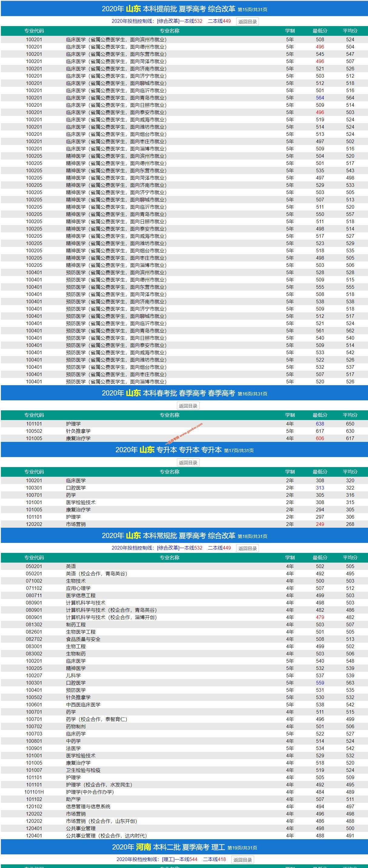Select 口腔医学 in the 专升本 table
The image size is (368, 868).
tap(76, 488)
